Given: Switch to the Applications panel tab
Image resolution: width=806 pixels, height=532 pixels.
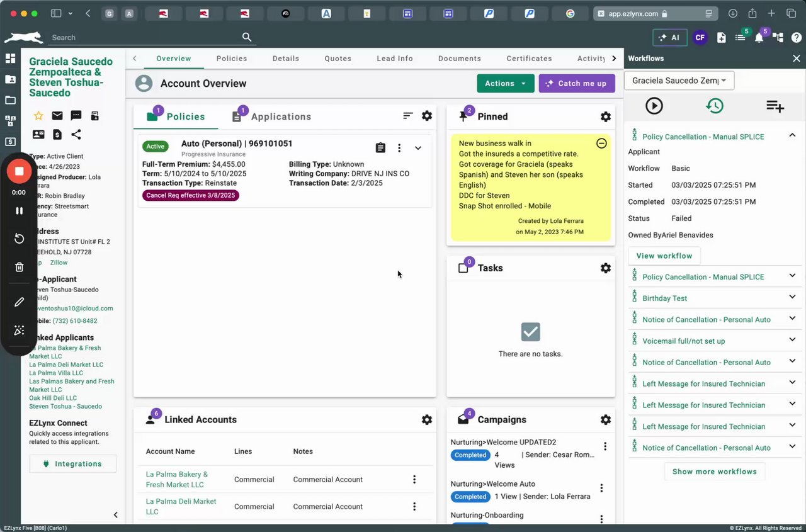Looking at the screenshot, I should click(272, 116).
